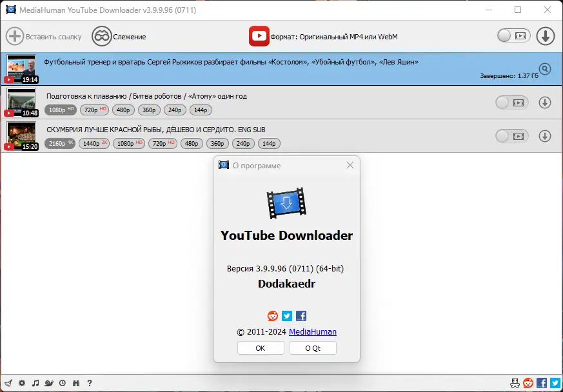Open settings via the gear icon

pyautogui.click(x=22, y=383)
